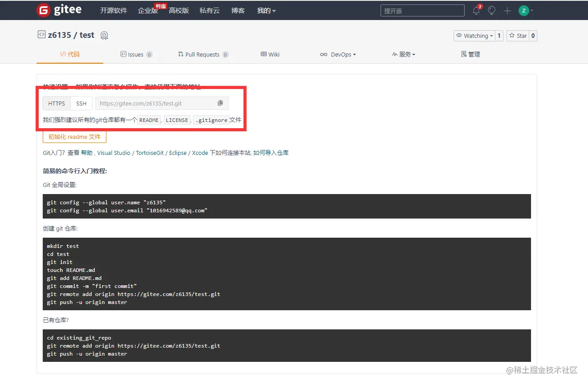The height and width of the screenshot is (385, 588).
Task: Open the user avatar menu
Action: pos(524,11)
